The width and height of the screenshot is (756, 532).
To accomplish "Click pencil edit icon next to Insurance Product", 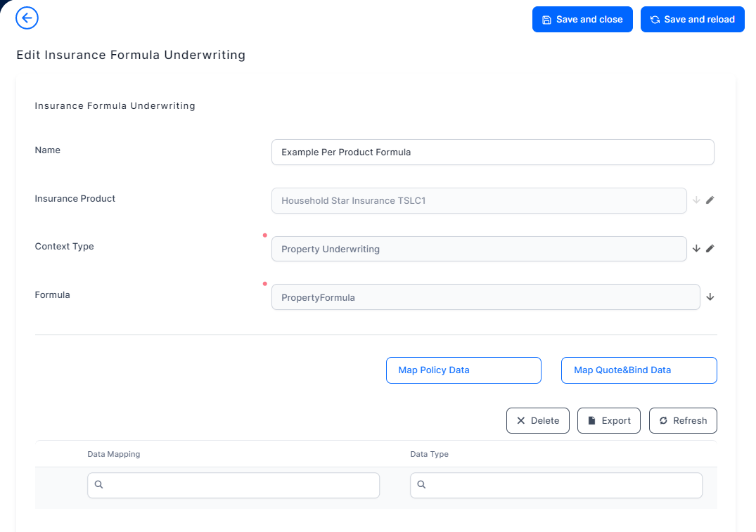I will click(710, 200).
